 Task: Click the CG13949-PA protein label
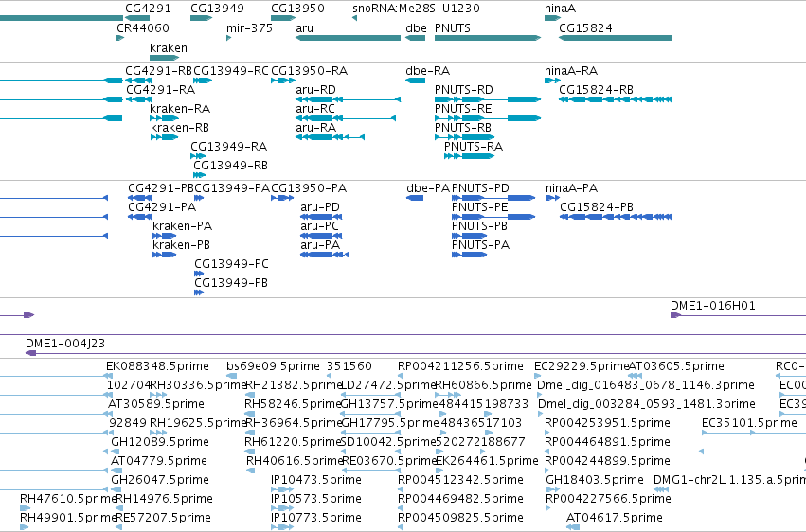[232, 188]
